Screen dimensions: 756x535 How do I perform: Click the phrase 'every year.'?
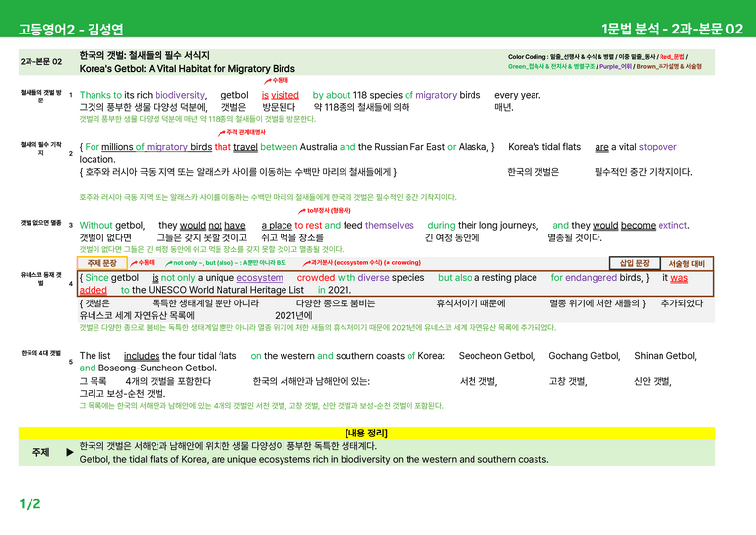click(518, 95)
